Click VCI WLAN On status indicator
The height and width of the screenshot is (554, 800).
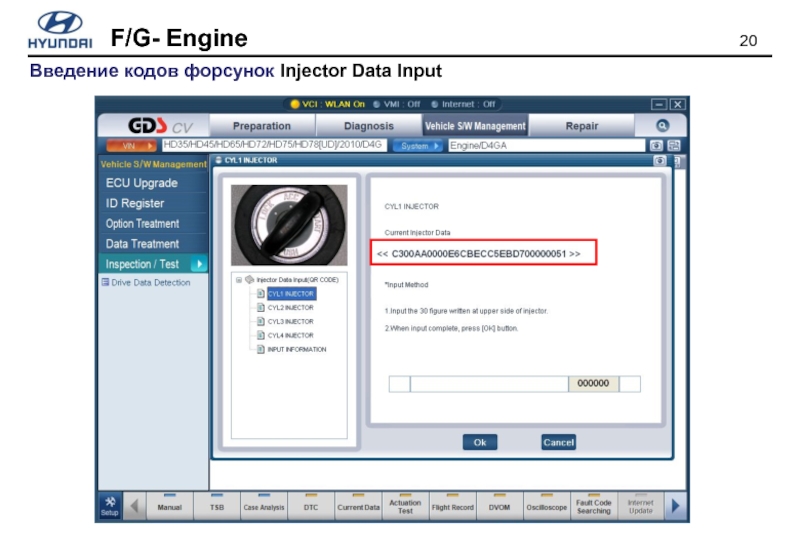(x=328, y=104)
